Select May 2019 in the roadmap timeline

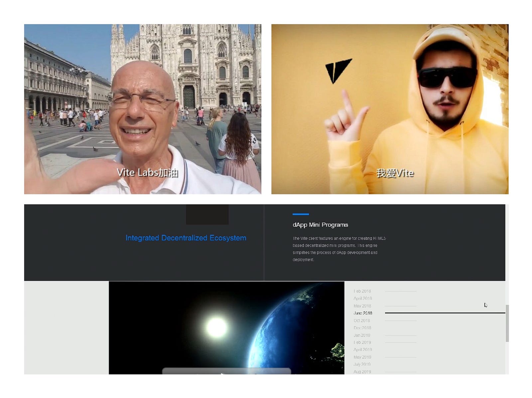pos(362,357)
